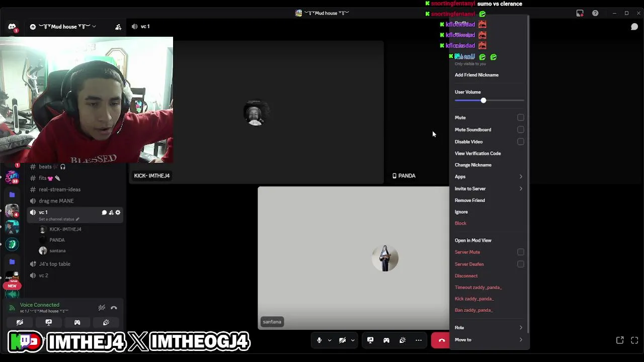Check the Mute checkbox in user menu
The height and width of the screenshot is (362, 644).
[521, 118]
